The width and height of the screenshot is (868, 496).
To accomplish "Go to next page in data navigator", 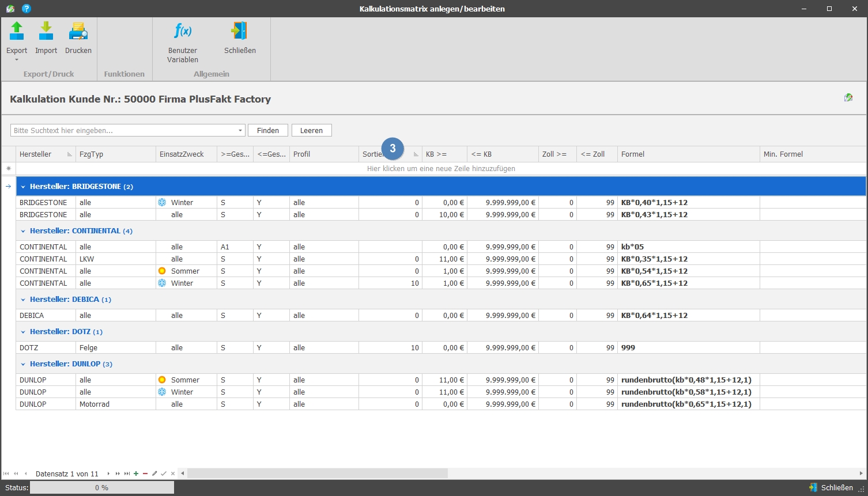I will coord(118,474).
